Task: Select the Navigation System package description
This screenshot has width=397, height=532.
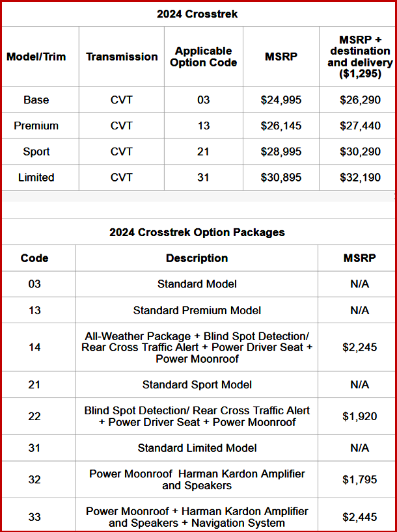Action: [197, 517]
